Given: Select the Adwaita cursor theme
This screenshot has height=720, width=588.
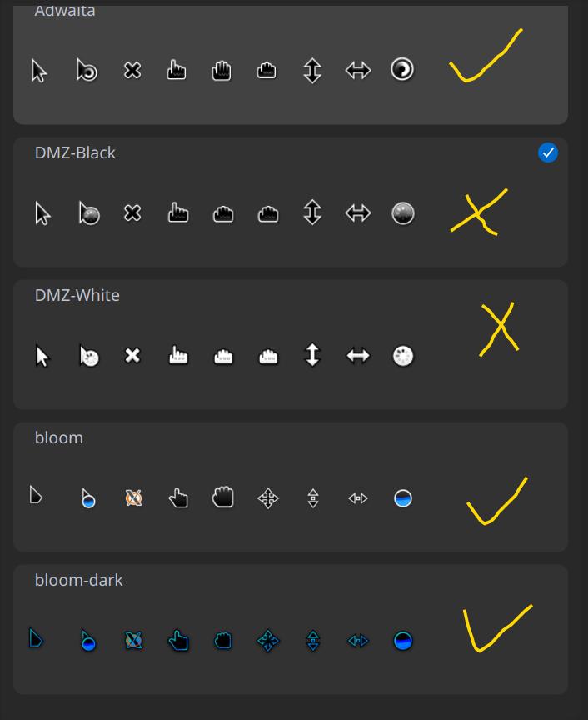Looking at the screenshot, I should 65,12.
